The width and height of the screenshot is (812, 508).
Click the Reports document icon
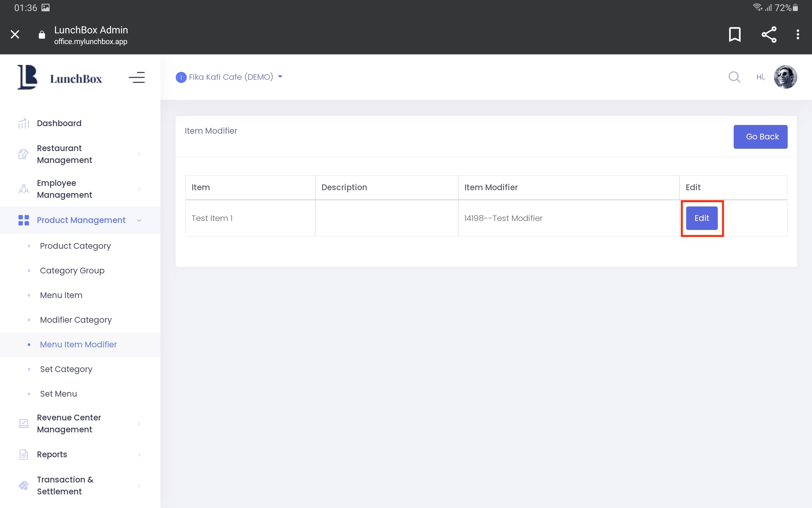(23, 454)
